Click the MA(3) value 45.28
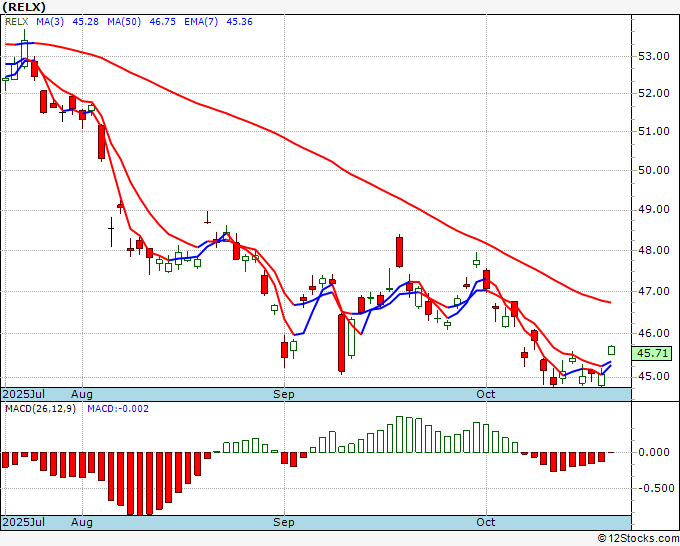Image resolution: width=680 pixels, height=546 pixels. pos(85,22)
